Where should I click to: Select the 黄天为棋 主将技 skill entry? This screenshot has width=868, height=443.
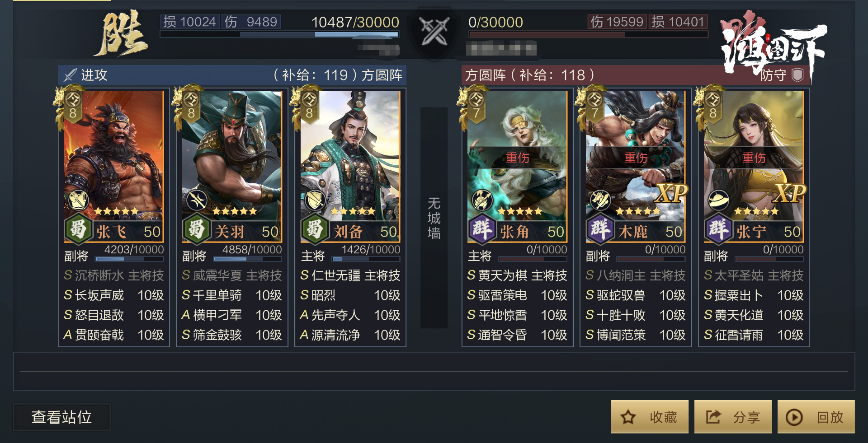(x=517, y=275)
